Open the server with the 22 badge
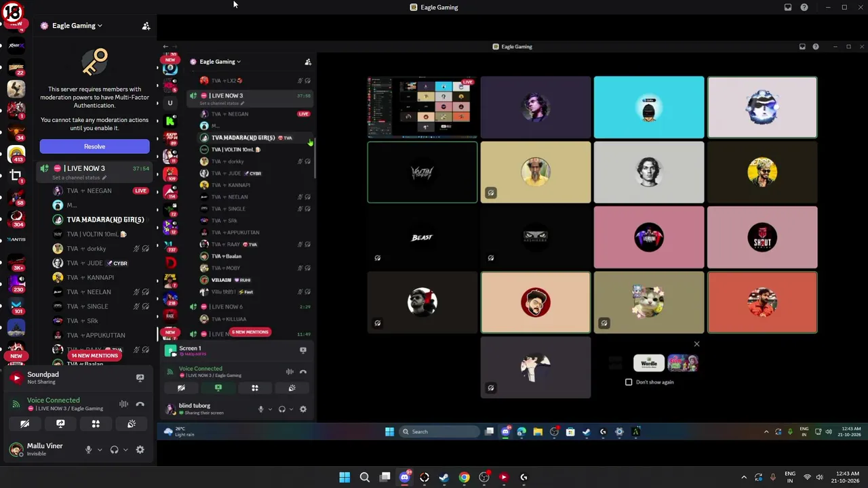Screen dimensions: 868x488 (16, 68)
